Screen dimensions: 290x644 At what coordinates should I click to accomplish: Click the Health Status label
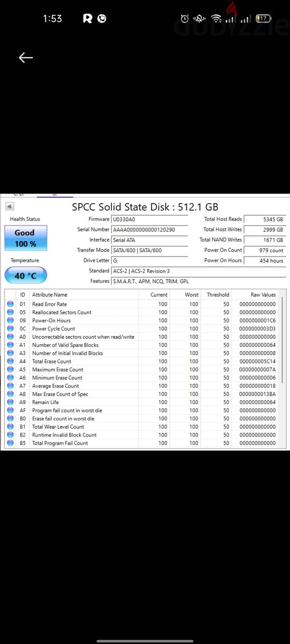(25, 219)
